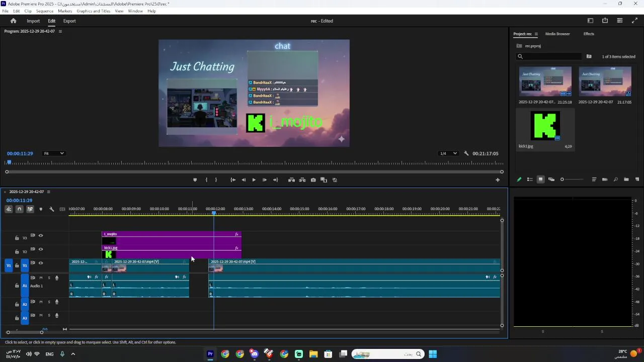The height and width of the screenshot is (362, 644).
Task: Toggle insert sequences as nests
Action: point(9,209)
